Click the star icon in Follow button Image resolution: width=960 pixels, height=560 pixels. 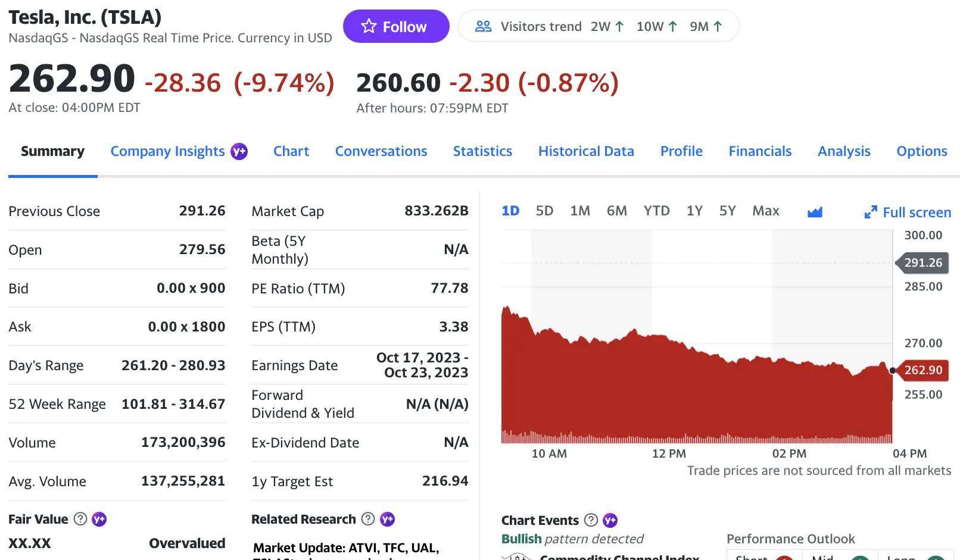pos(369,26)
